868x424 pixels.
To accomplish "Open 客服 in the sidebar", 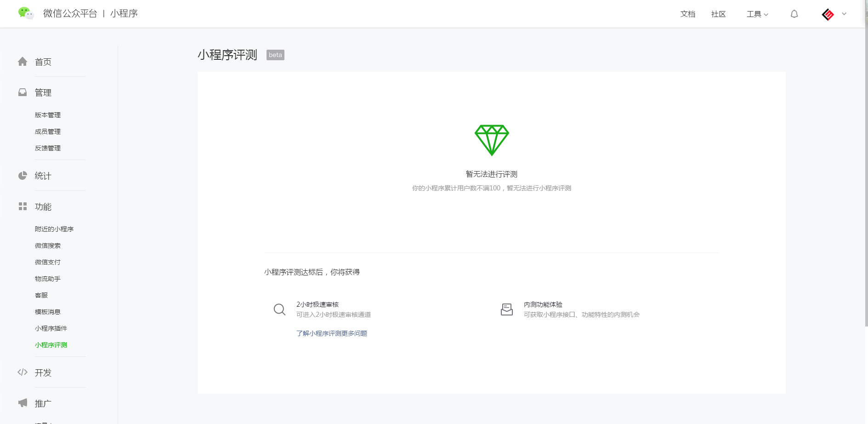I will [x=41, y=295].
